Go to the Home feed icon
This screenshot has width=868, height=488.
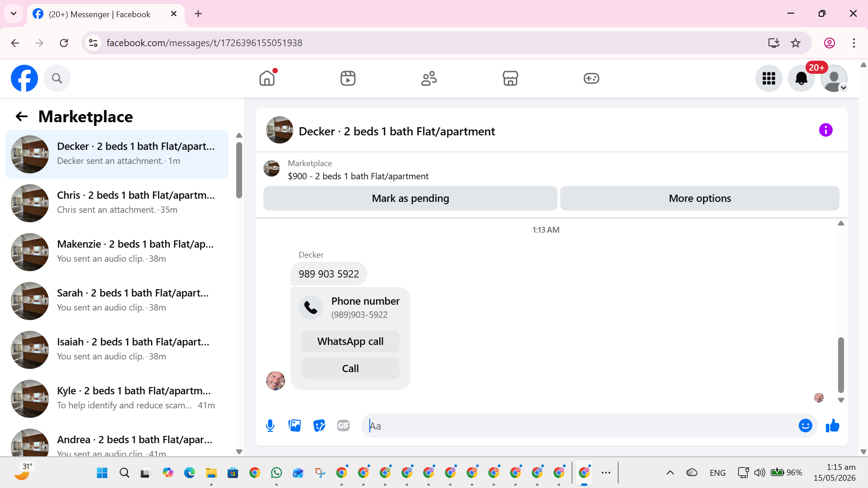tap(267, 78)
